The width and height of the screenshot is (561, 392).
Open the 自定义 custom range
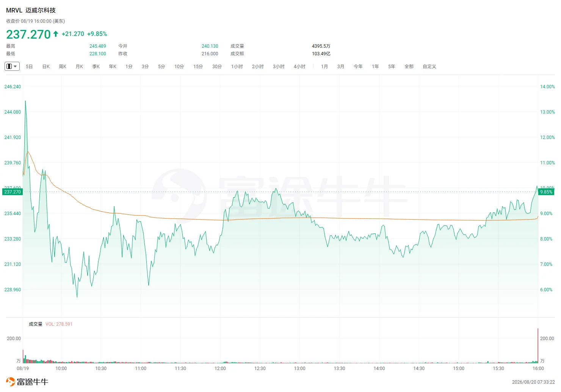coord(429,67)
